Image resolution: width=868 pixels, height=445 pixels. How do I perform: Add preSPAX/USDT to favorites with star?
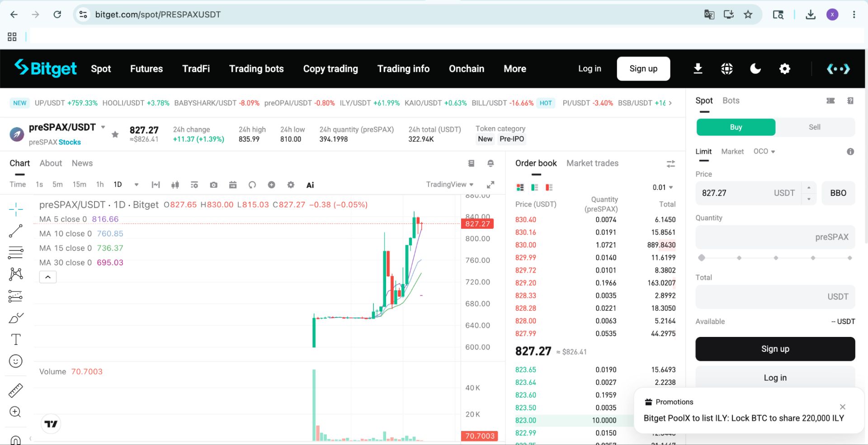point(115,134)
